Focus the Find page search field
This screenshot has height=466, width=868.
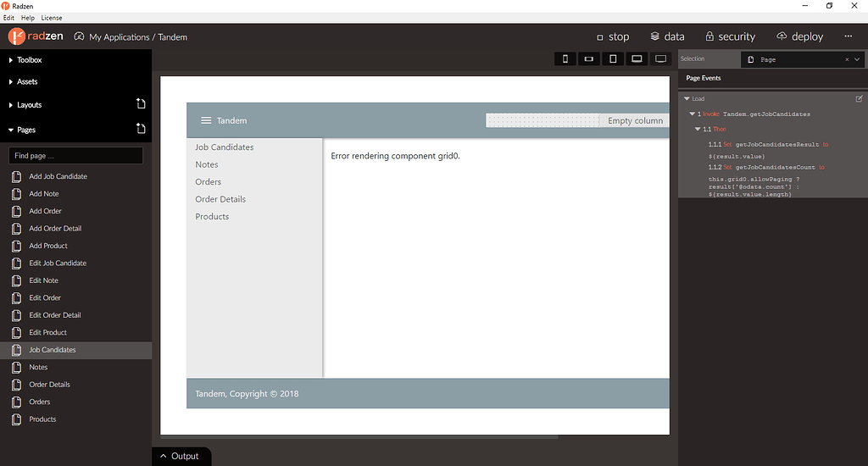click(75, 156)
